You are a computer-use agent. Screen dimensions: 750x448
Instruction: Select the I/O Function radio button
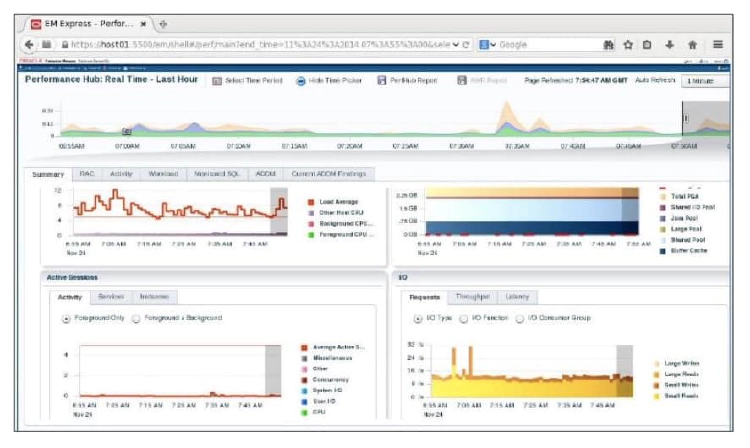coord(463,318)
